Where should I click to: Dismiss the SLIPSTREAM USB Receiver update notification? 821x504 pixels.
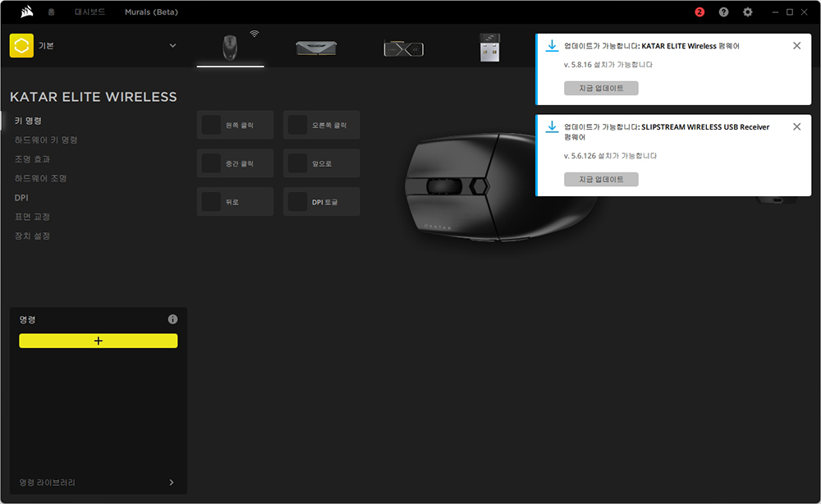797,126
